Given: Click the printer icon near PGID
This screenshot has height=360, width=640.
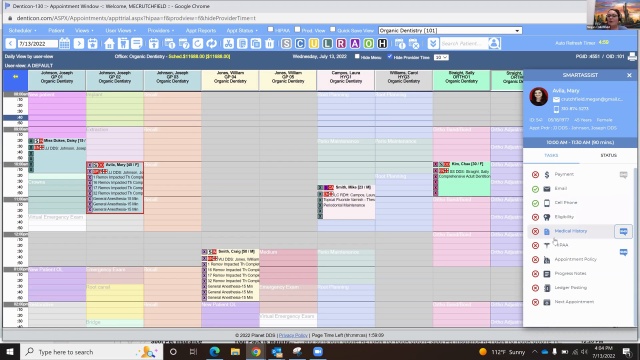Looking at the screenshot, I should [x=632, y=57].
